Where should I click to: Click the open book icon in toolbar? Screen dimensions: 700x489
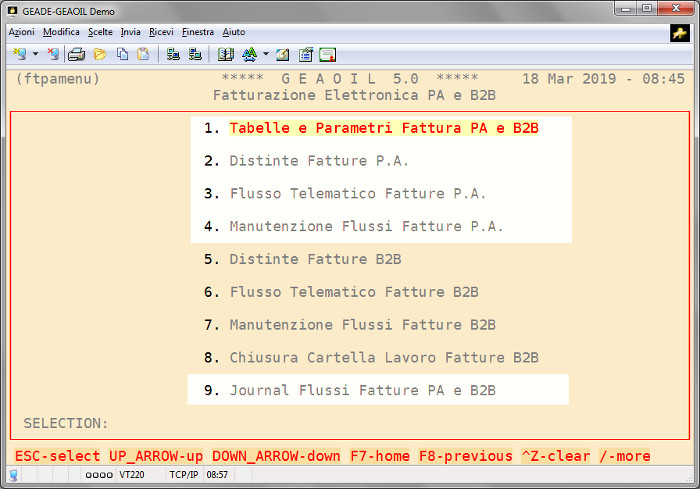(226, 54)
